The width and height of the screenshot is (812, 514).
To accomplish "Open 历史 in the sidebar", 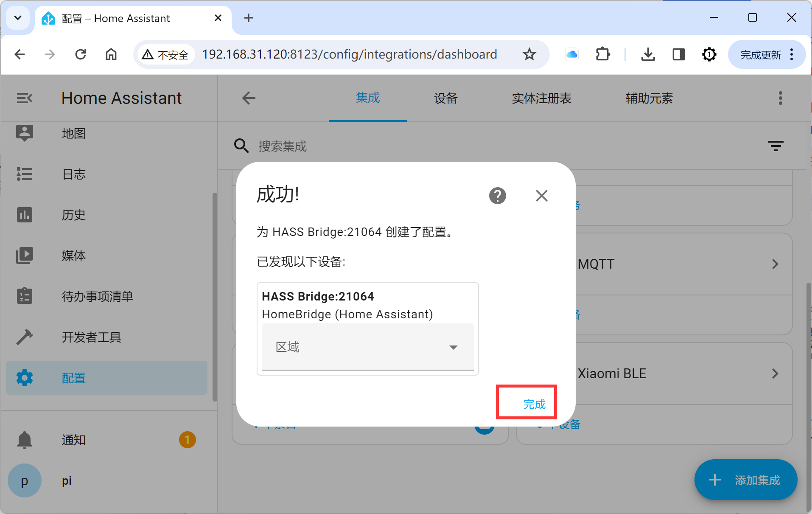I will (106, 215).
